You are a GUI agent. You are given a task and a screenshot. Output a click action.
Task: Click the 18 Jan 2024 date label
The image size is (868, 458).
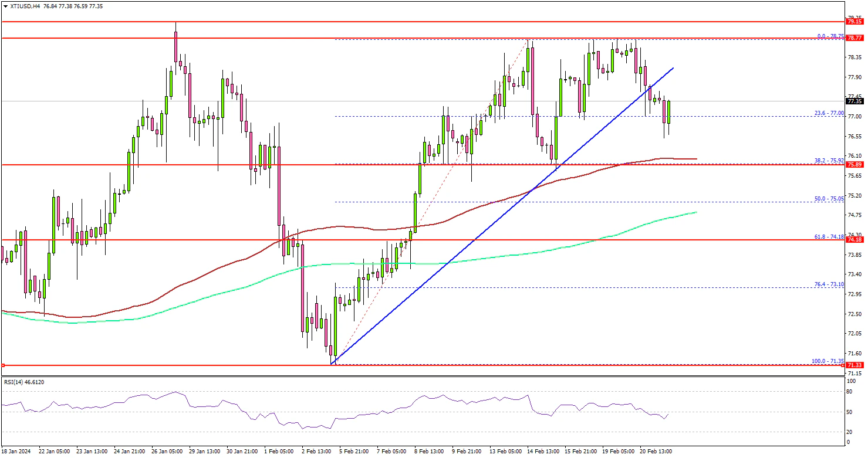[x=16, y=452]
